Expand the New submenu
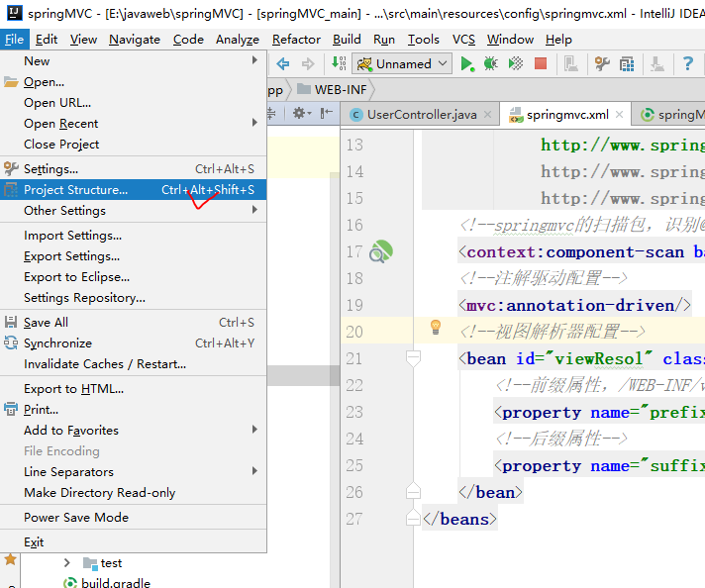The height and width of the screenshot is (588, 705). [133, 60]
